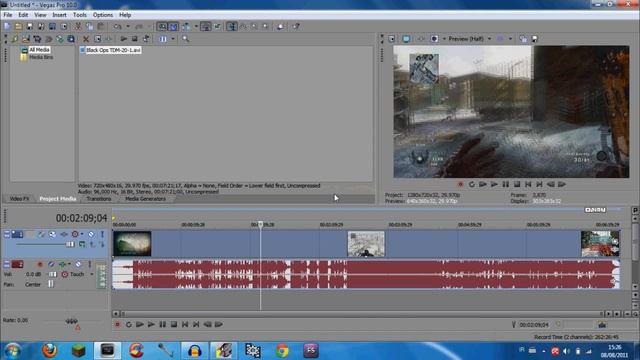Screen dimensions: 640x360
Task: Click Copy Snapshot to Clipboard icon
Action: (x=523, y=39)
